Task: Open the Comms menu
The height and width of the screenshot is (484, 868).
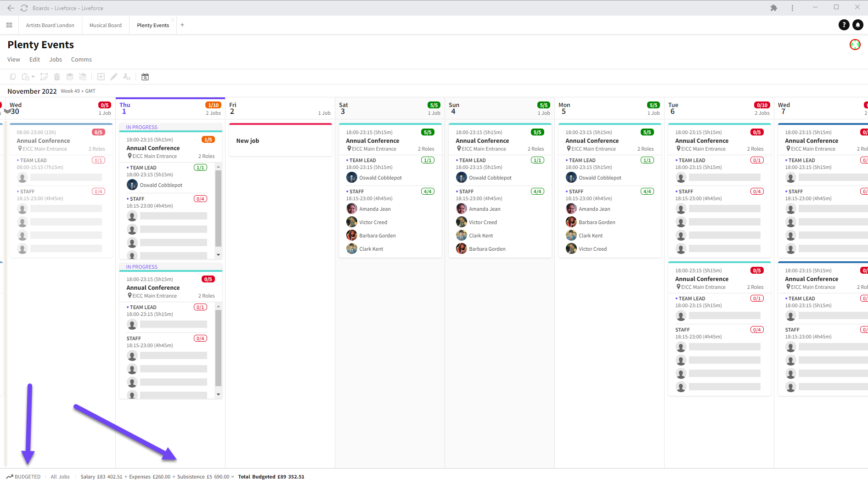Action: (81, 60)
